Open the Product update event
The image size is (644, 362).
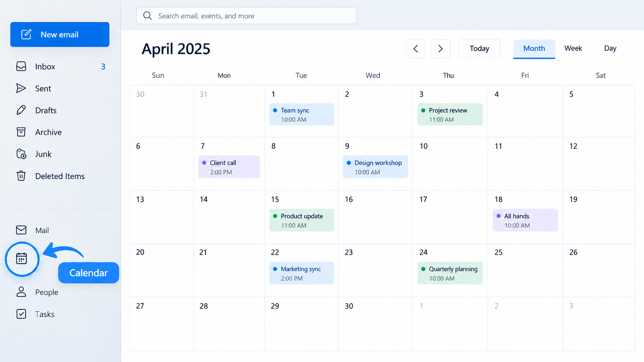[302, 220]
